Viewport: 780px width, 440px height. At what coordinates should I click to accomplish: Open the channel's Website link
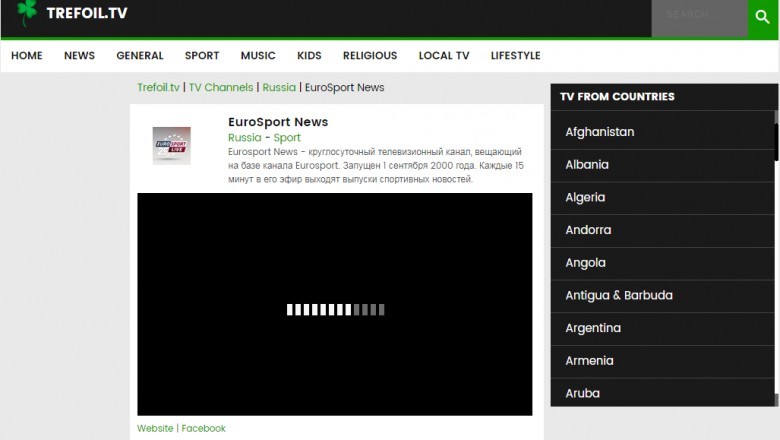point(155,428)
